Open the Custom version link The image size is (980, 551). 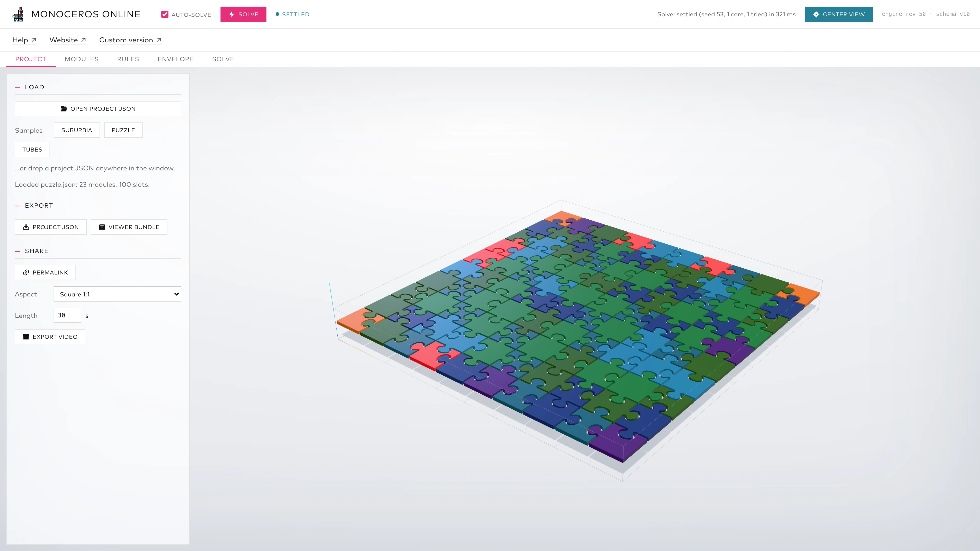[130, 40]
